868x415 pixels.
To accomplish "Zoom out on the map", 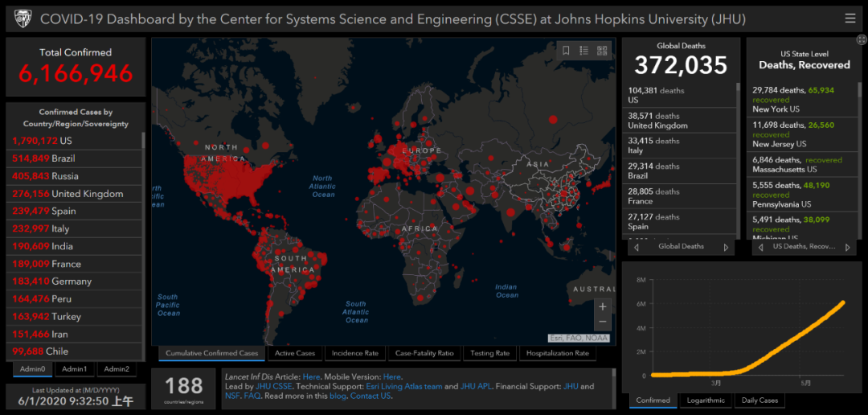I will [603, 323].
